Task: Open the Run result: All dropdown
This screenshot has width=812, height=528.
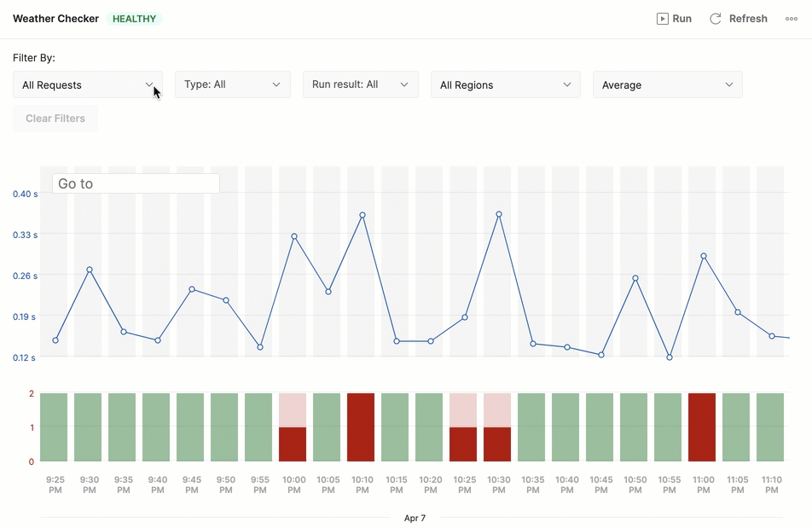Action: 360,84
